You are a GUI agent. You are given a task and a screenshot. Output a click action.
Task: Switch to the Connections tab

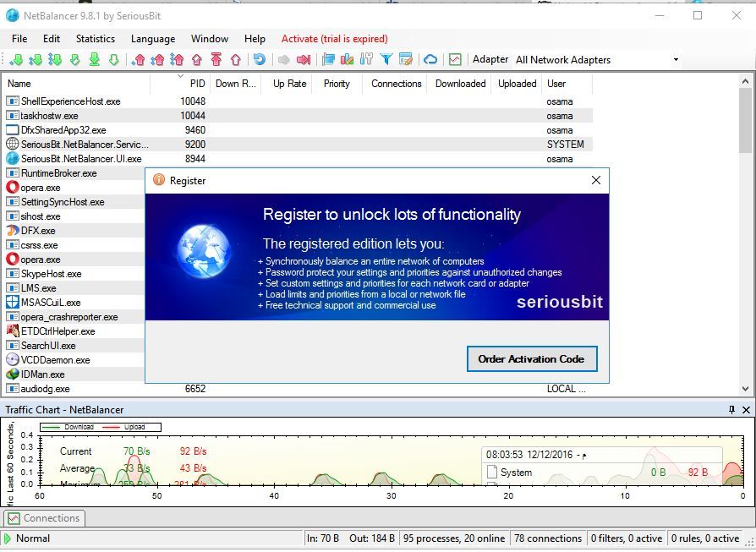44,518
